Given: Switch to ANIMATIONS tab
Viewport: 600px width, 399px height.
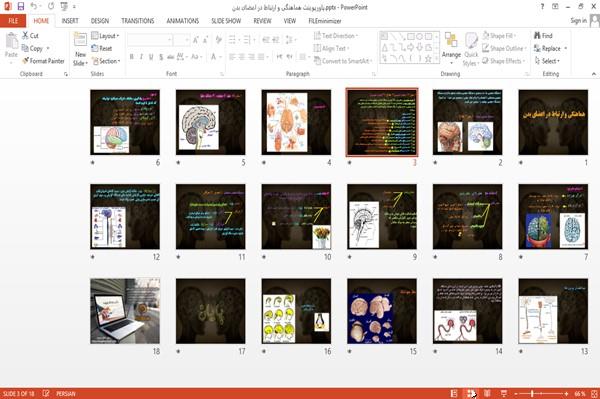Looking at the screenshot, I should [183, 21].
